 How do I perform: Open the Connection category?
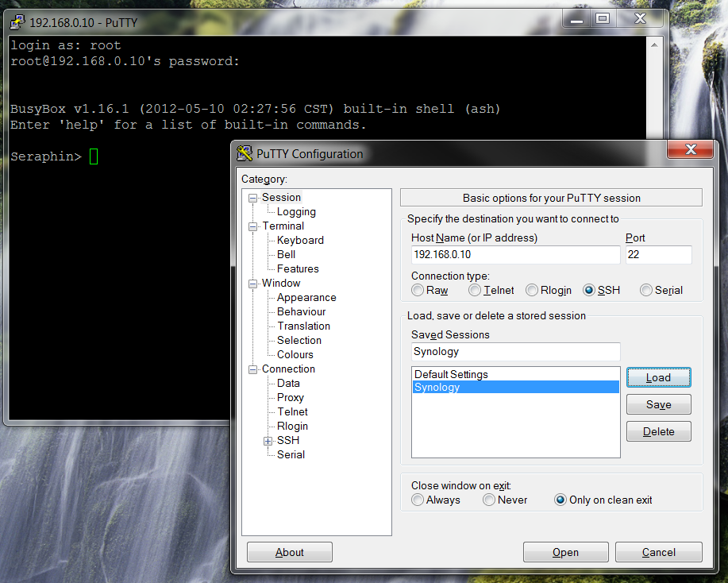point(288,369)
